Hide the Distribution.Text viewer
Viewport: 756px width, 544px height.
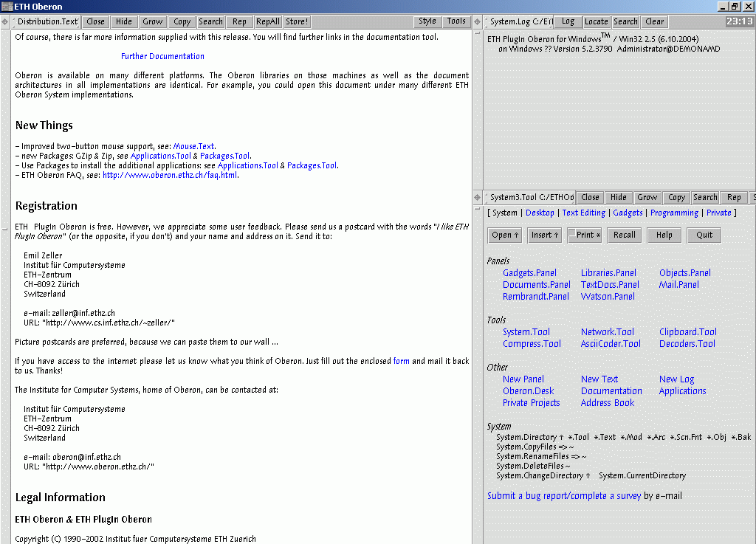tap(124, 21)
